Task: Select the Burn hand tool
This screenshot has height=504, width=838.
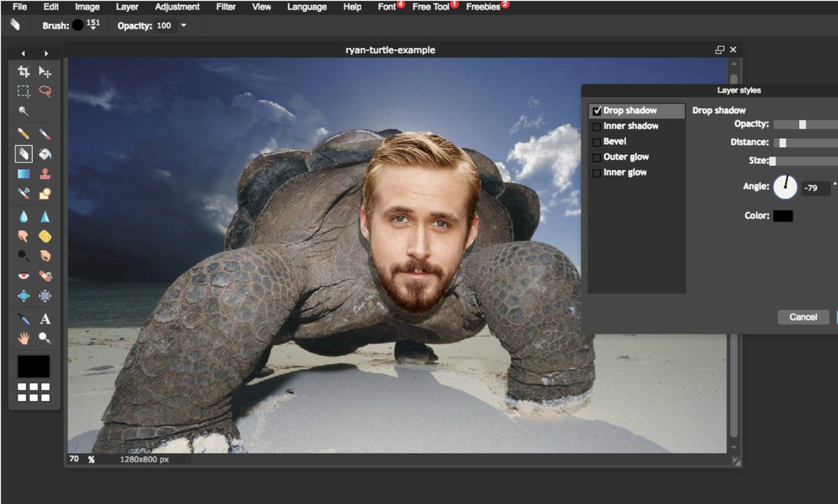Action: (x=45, y=255)
